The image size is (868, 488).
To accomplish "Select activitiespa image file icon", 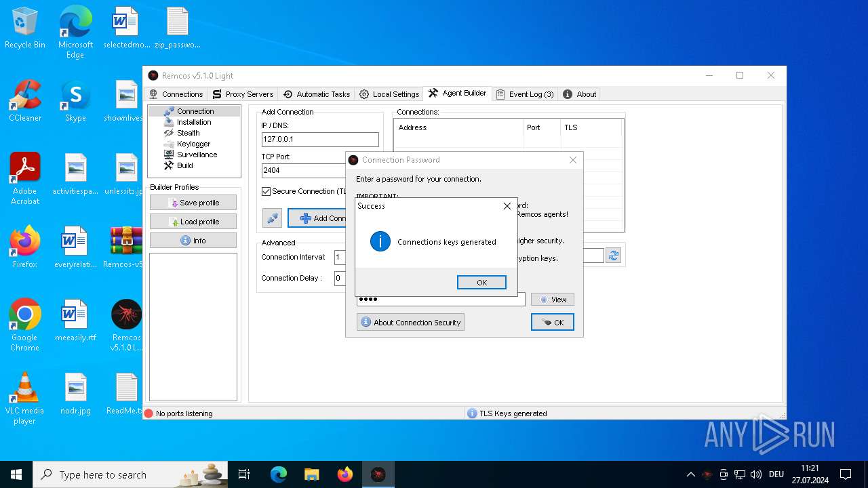I will (75, 174).
